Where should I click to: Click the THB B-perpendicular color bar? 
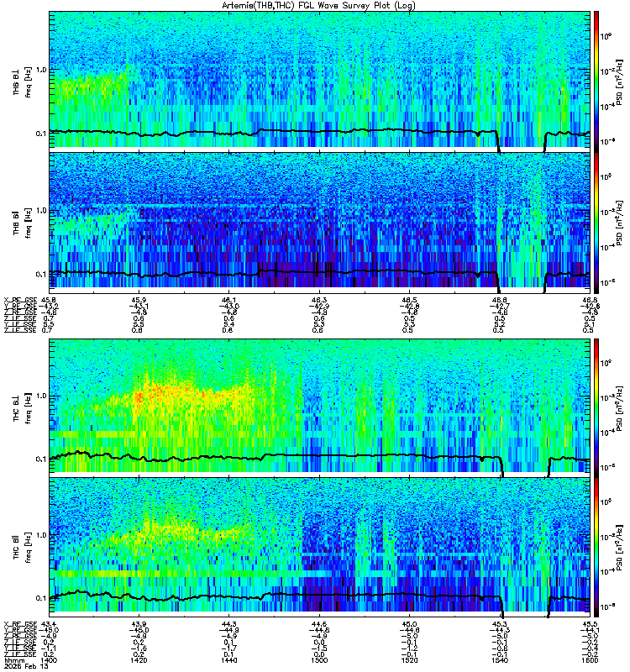[x=596, y=80]
